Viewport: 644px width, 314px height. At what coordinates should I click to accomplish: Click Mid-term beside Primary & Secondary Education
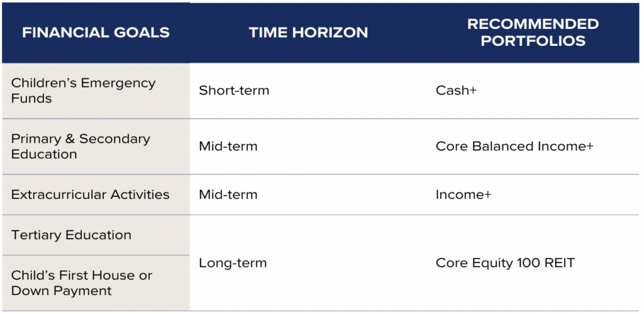tap(228, 147)
